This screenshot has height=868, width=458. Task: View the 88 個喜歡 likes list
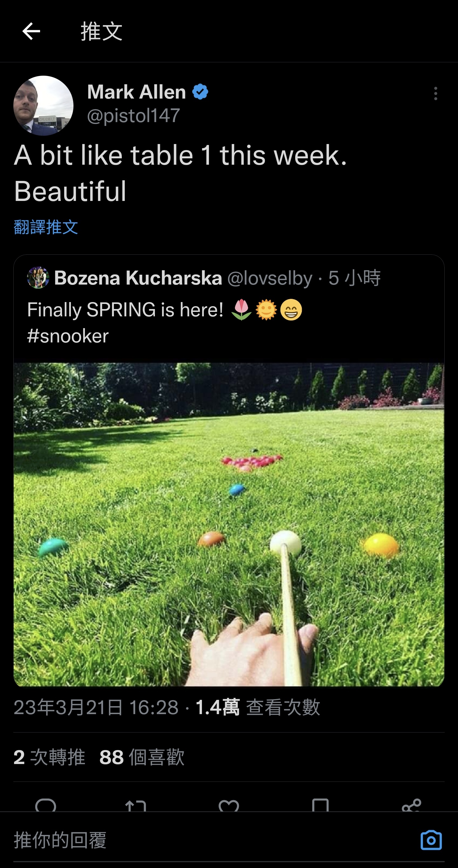(142, 757)
